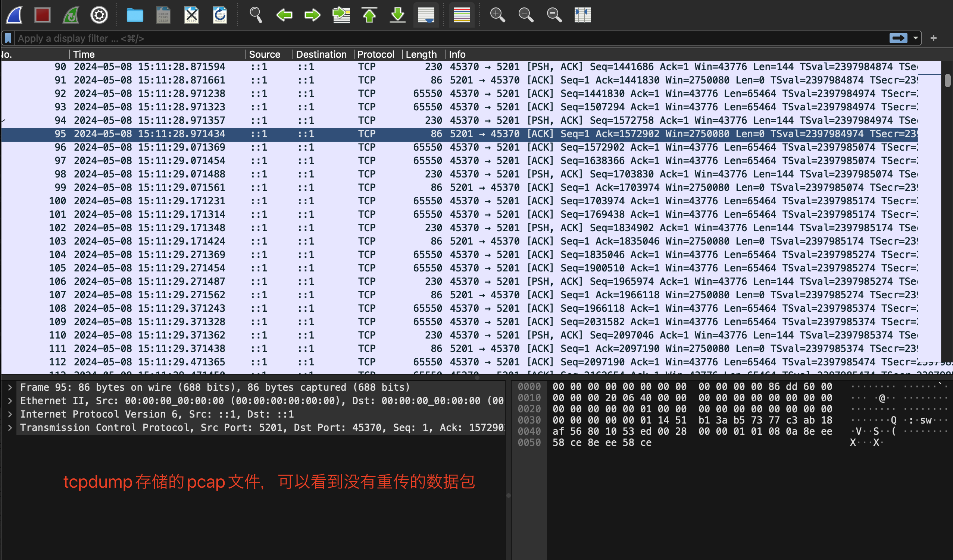
Task: Select packet 112 at 15:11:29.471365
Action: pos(459,362)
